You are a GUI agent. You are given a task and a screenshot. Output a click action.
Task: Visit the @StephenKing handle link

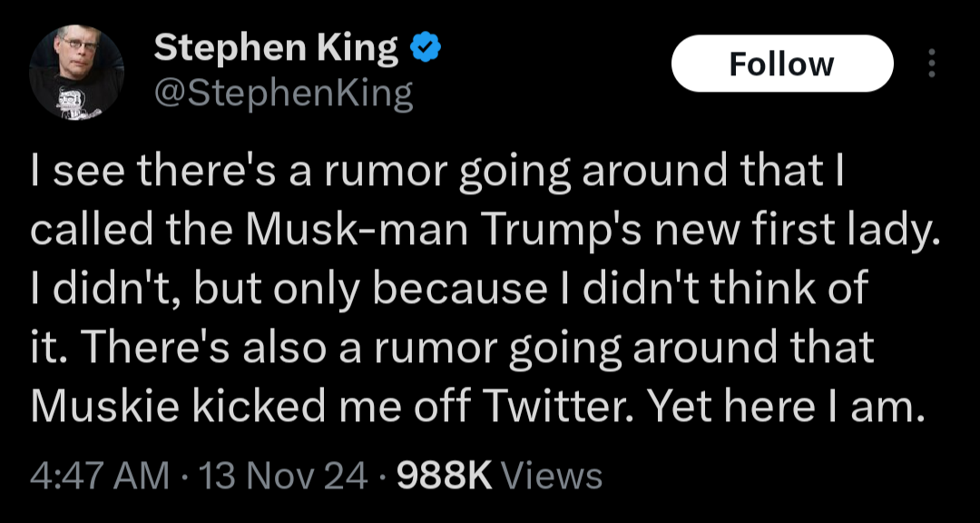point(283,94)
